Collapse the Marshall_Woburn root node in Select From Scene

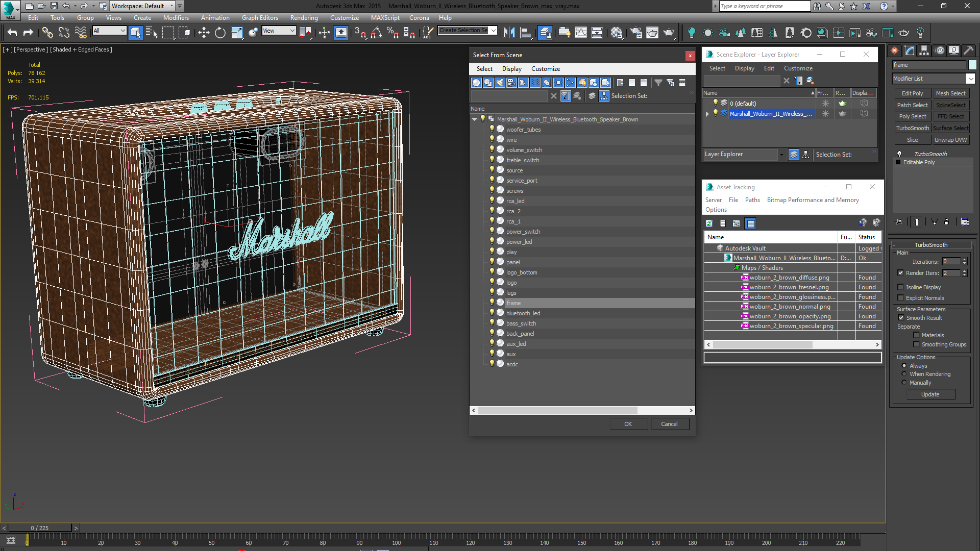475,119
